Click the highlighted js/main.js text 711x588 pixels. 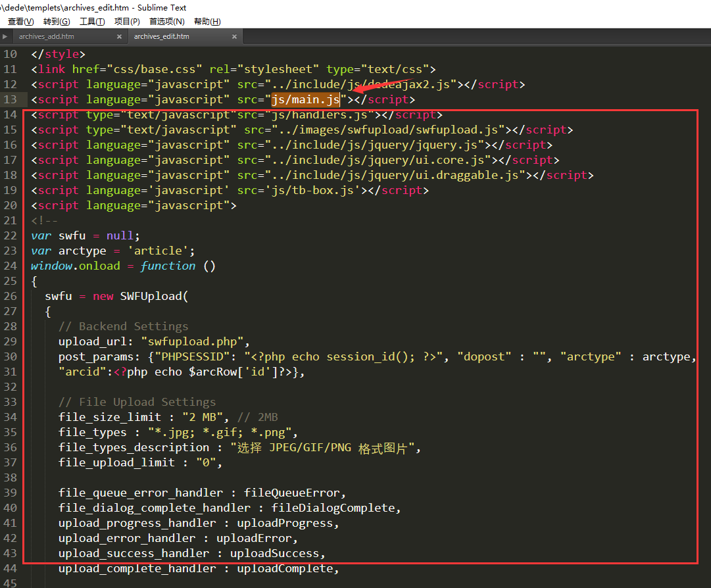click(x=306, y=100)
